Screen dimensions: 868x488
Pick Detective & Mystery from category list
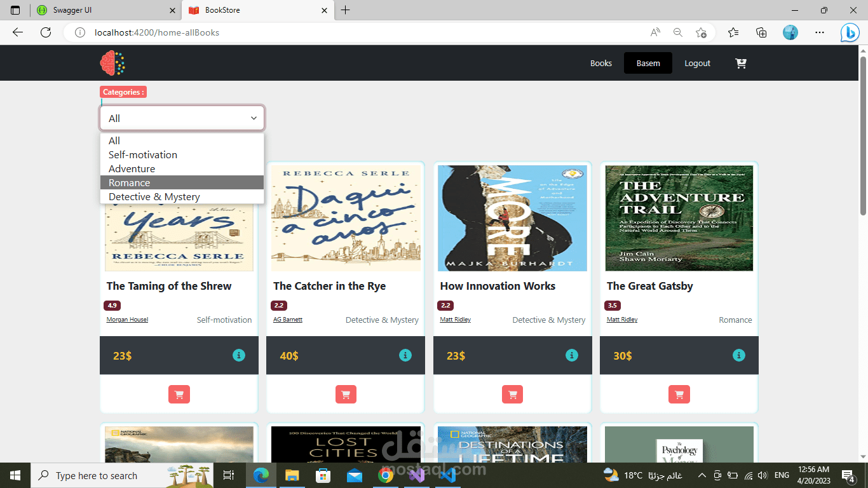point(182,196)
